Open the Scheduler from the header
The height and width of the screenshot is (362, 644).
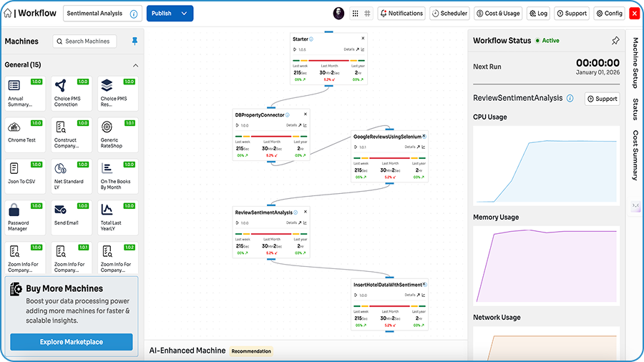tap(450, 14)
